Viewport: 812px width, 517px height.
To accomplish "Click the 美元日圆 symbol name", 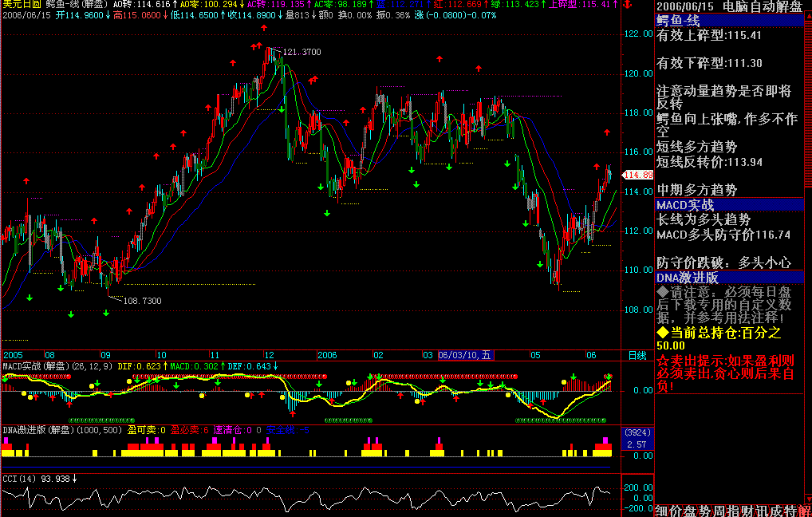I will tap(22, 4).
